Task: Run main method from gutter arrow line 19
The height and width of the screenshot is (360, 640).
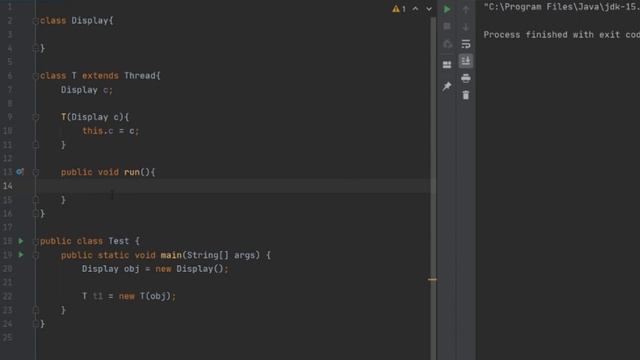Action: [x=21, y=255]
